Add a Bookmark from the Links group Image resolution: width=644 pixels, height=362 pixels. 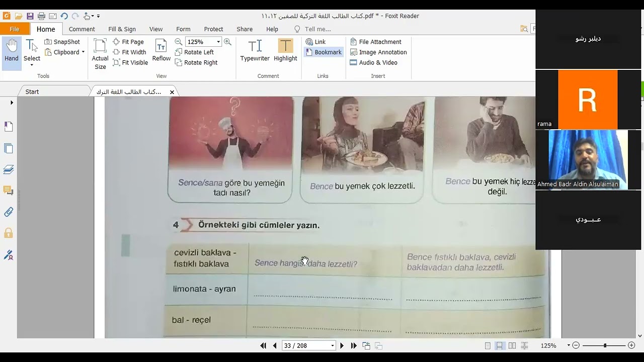(324, 52)
